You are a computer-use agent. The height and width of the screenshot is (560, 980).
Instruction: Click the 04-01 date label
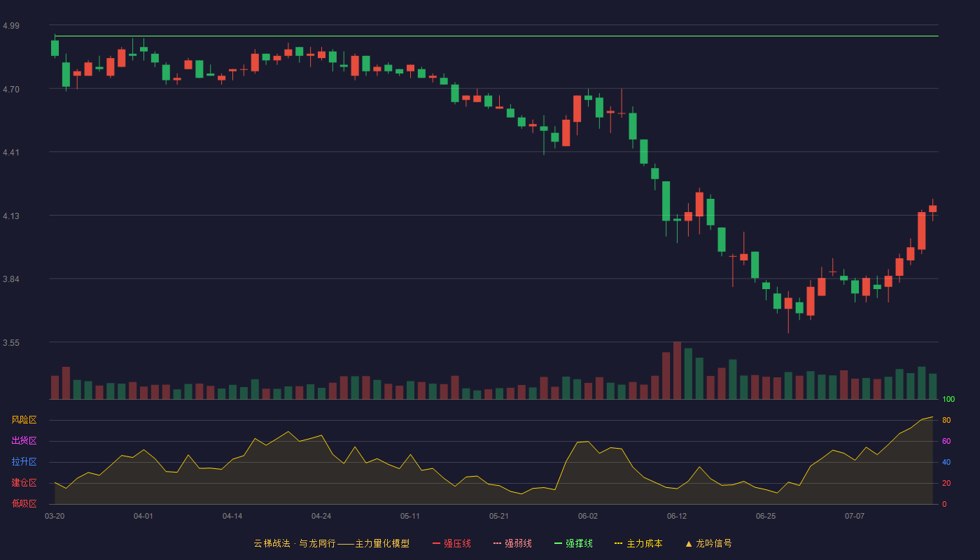coord(143,516)
